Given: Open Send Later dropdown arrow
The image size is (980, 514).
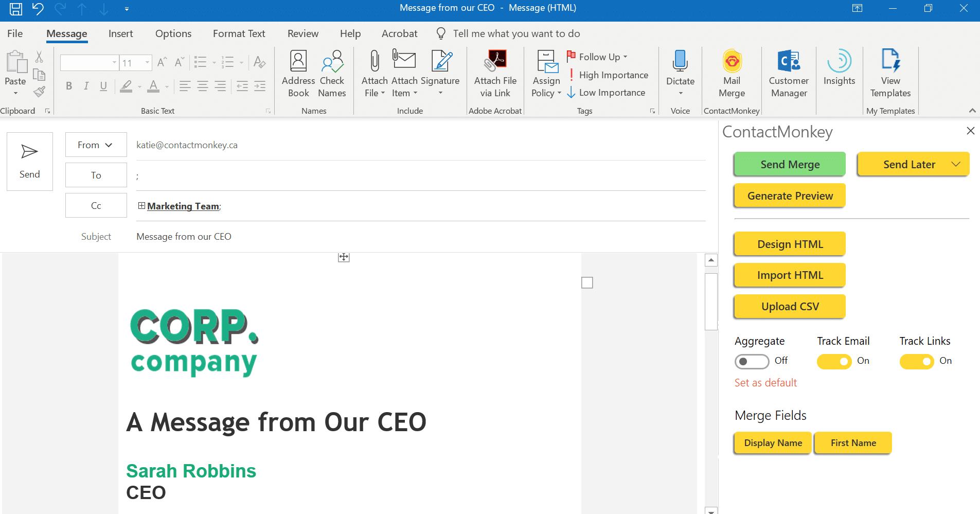Looking at the screenshot, I should [x=956, y=165].
